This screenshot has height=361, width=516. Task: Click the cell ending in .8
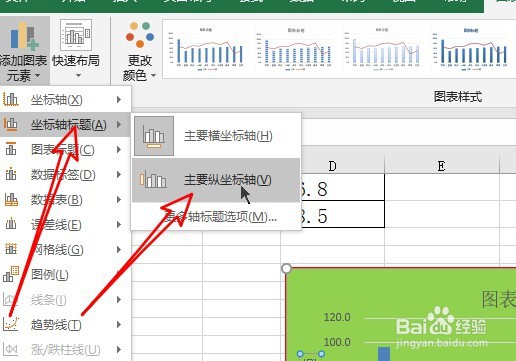point(342,187)
